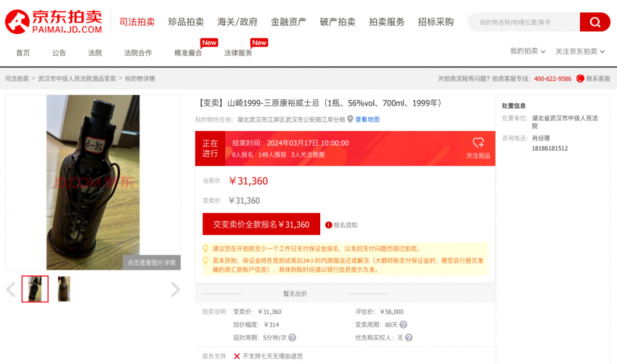Click the help icon next to 优先购买权人
This screenshot has height=364, width=617.
pyautogui.click(x=409, y=337)
